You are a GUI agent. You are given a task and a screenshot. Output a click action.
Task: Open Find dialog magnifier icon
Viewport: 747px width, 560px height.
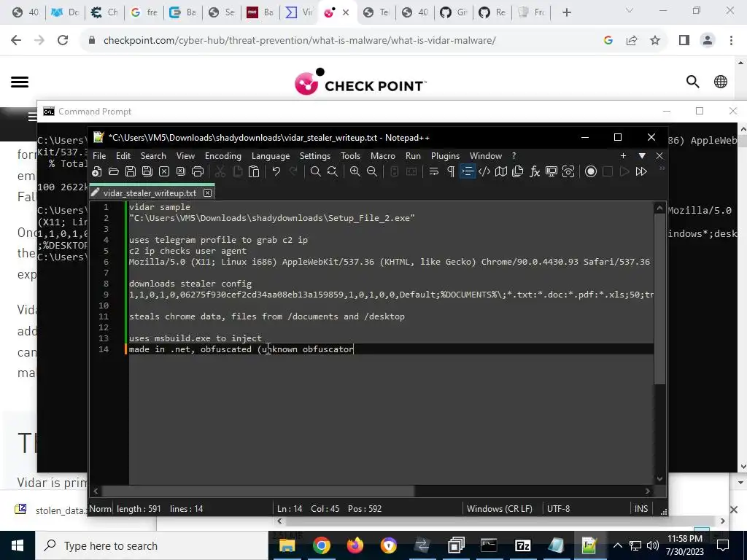pyautogui.click(x=315, y=171)
